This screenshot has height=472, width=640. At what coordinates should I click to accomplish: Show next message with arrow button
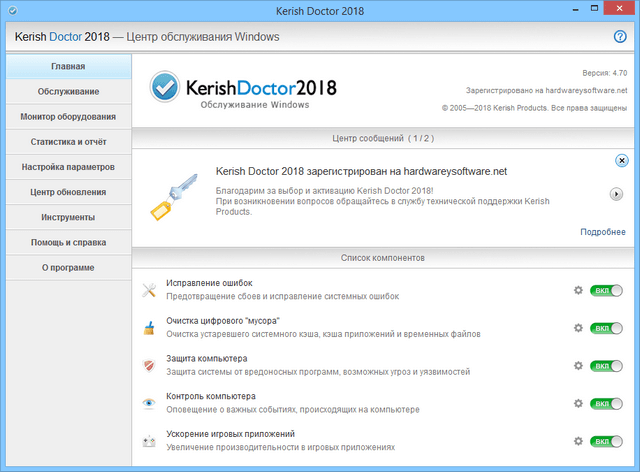click(x=617, y=194)
